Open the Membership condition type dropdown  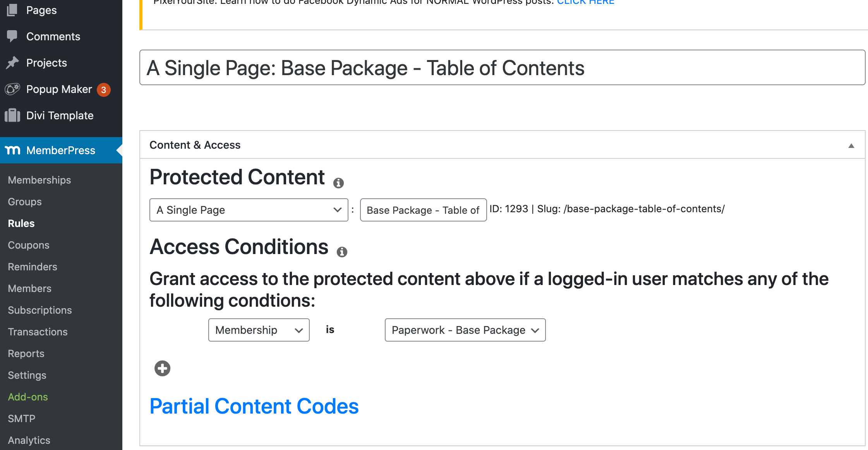coord(259,330)
